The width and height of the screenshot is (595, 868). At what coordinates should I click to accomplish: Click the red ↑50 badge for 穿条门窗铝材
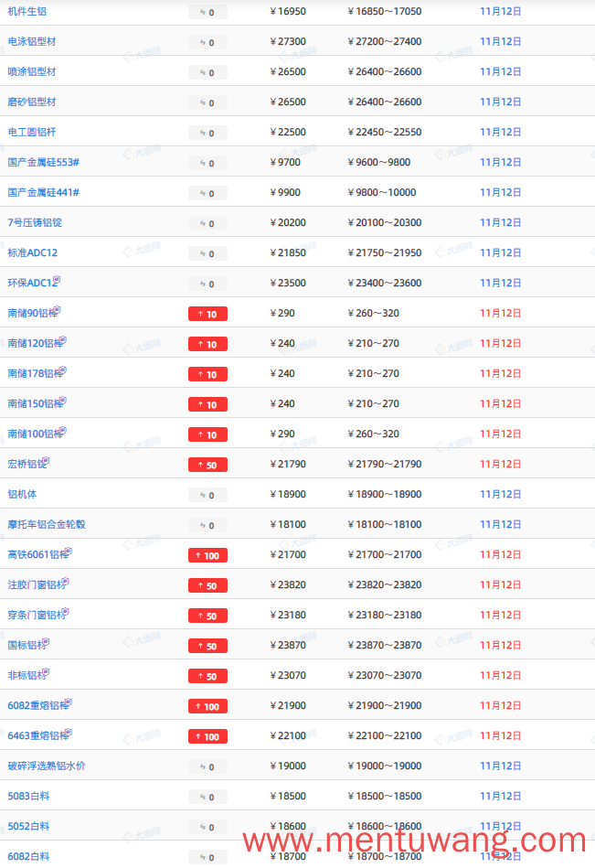coord(207,616)
